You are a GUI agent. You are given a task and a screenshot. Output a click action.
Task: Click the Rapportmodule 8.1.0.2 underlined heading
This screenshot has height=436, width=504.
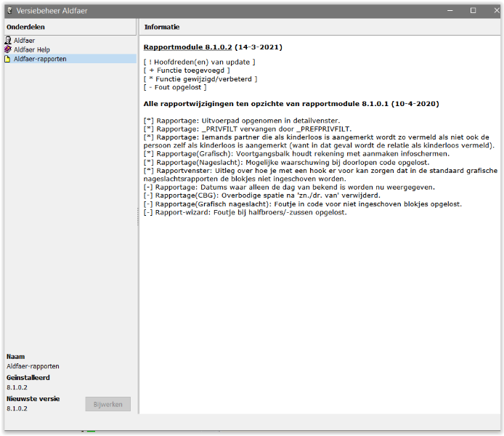[x=187, y=47]
